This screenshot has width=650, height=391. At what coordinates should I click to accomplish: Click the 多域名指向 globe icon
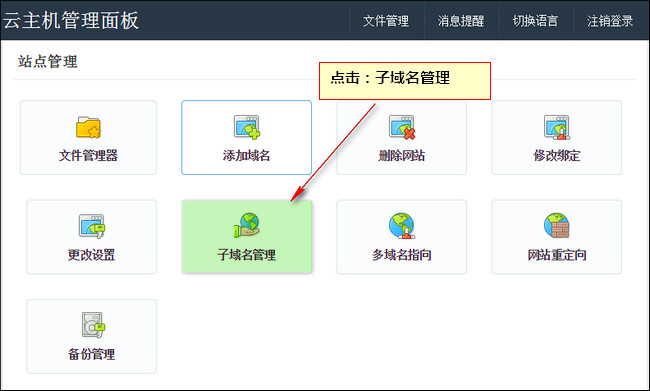tap(402, 226)
